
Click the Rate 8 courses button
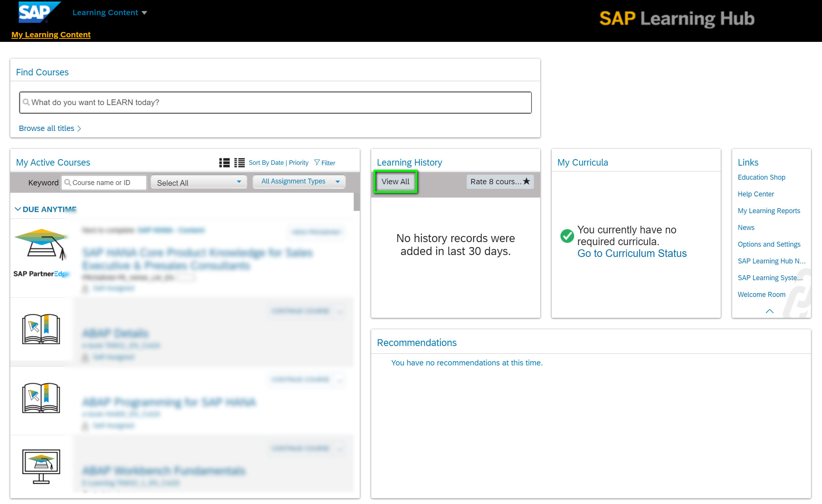coord(500,182)
